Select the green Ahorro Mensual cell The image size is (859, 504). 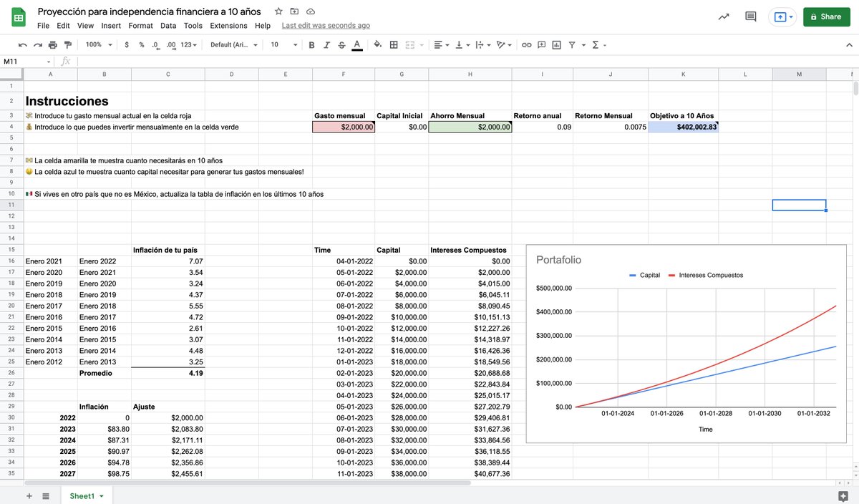pyautogui.click(x=470, y=127)
